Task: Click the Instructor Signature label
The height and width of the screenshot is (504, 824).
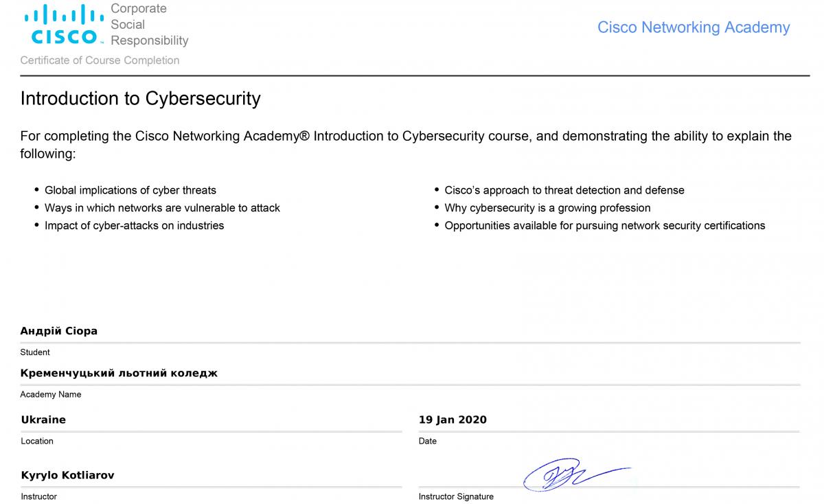Action: tap(456, 496)
